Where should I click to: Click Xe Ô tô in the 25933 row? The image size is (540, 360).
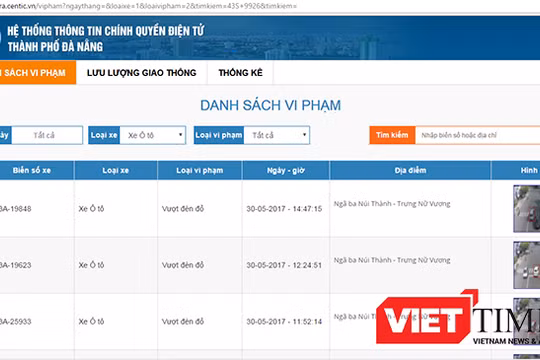(91, 322)
